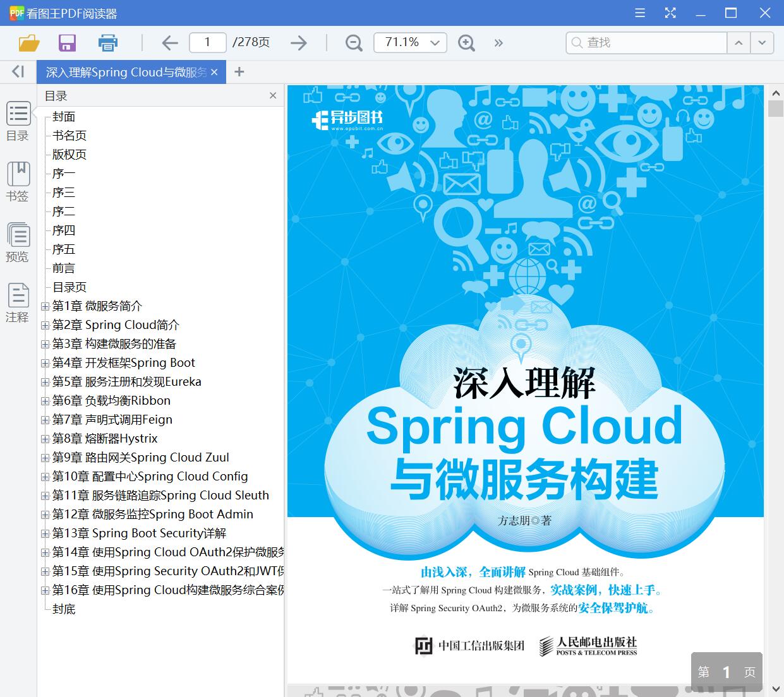The image size is (784, 697).
Task: Open 序一 in the outline
Action: tap(64, 174)
